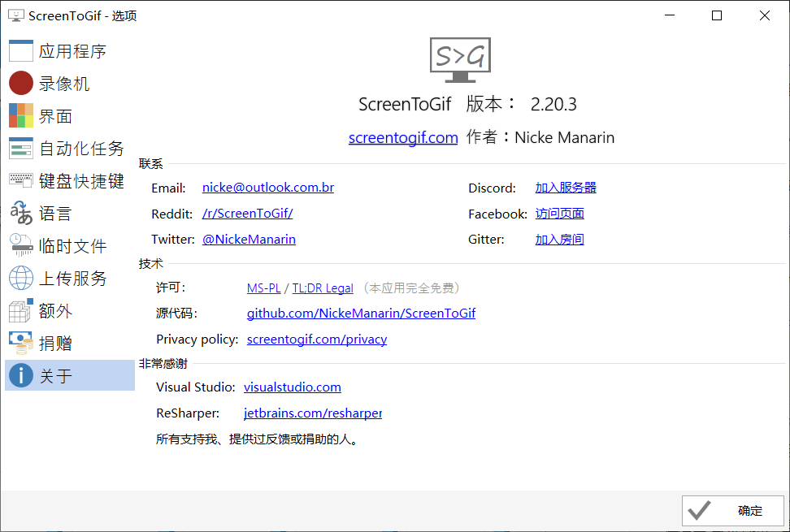Click the nicke@outlook.com.br email link
The image size is (790, 532).
tap(268, 188)
